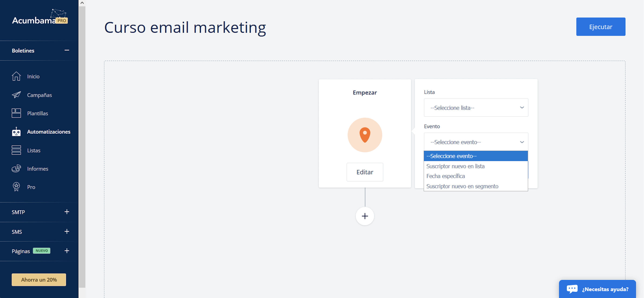Image resolution: width=644 pixels, height=298 pixels.
Task: Click the orange location pin icon
Action: pyautogui.click(x=365, y=135)
